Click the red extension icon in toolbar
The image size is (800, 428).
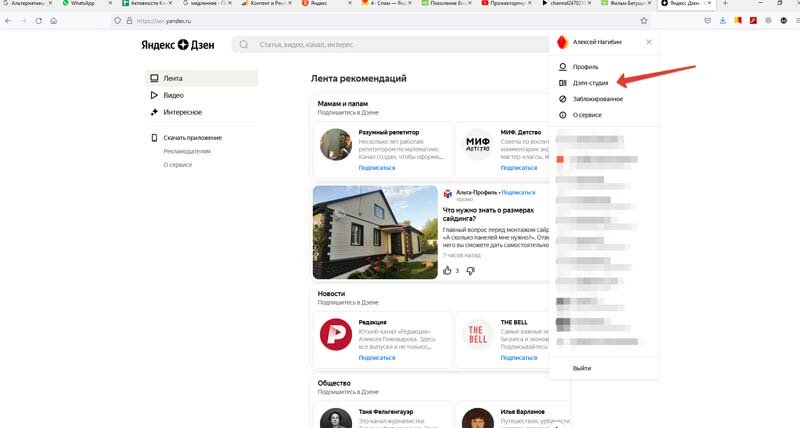[x=753, y=21]
